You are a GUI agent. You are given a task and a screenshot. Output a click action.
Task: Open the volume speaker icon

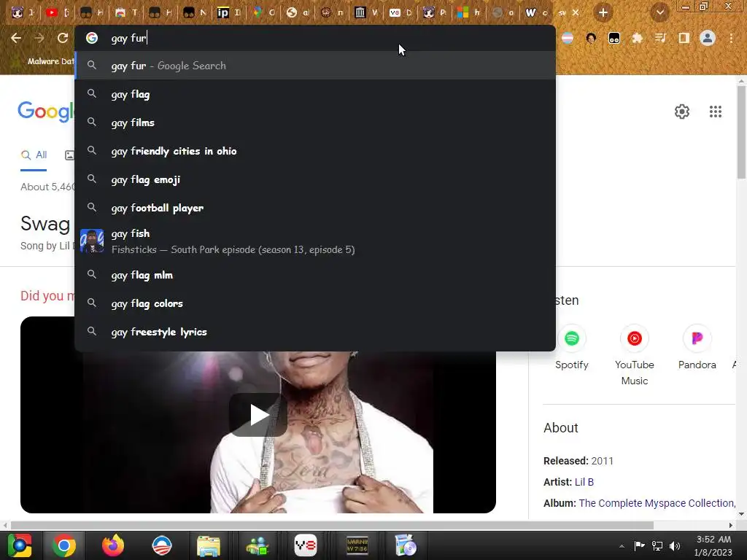coord(675,546)
